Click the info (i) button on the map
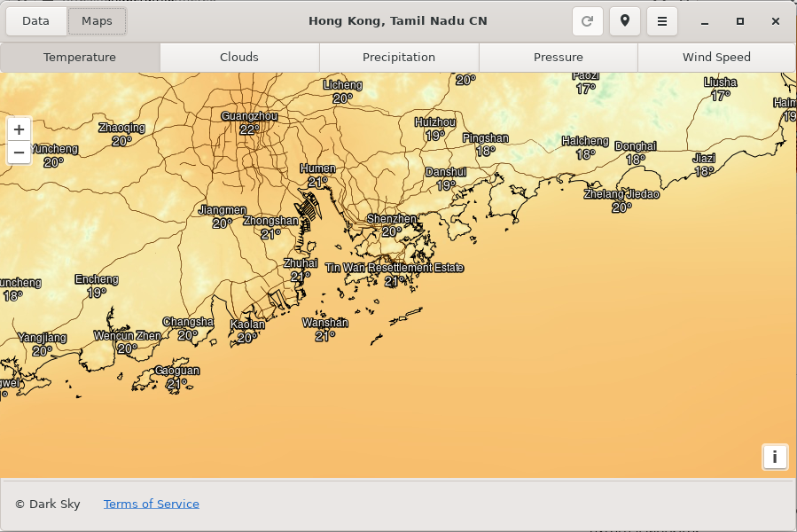This screenshot has height=532, width=797. pyautogui.click(x=775, y=457)
